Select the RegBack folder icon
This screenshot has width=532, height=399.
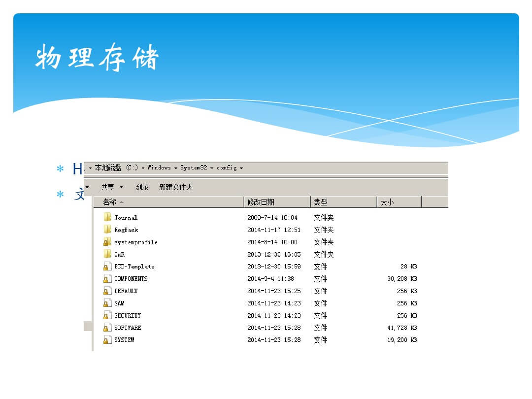point(107,230)
